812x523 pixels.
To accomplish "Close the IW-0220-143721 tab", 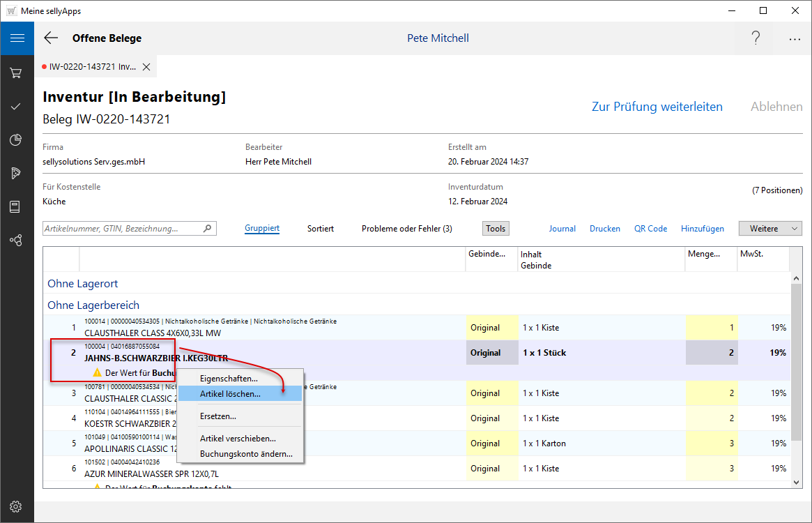I will (x=146, y=67).
